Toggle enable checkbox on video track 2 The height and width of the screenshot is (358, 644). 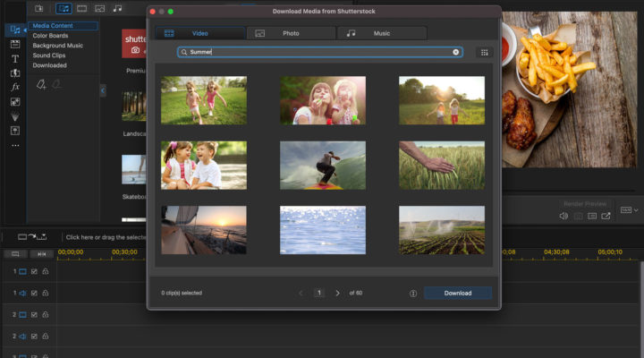pos(34,314)
